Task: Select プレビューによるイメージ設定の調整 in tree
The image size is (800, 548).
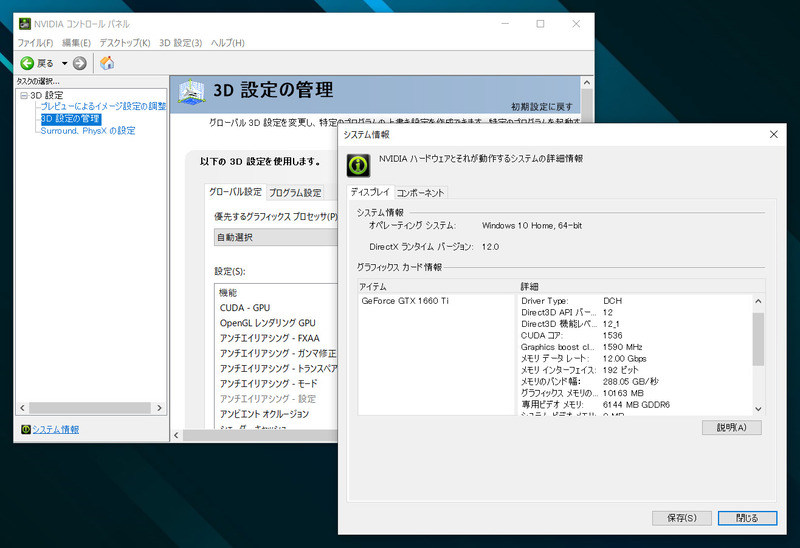Action: (103, 106)
